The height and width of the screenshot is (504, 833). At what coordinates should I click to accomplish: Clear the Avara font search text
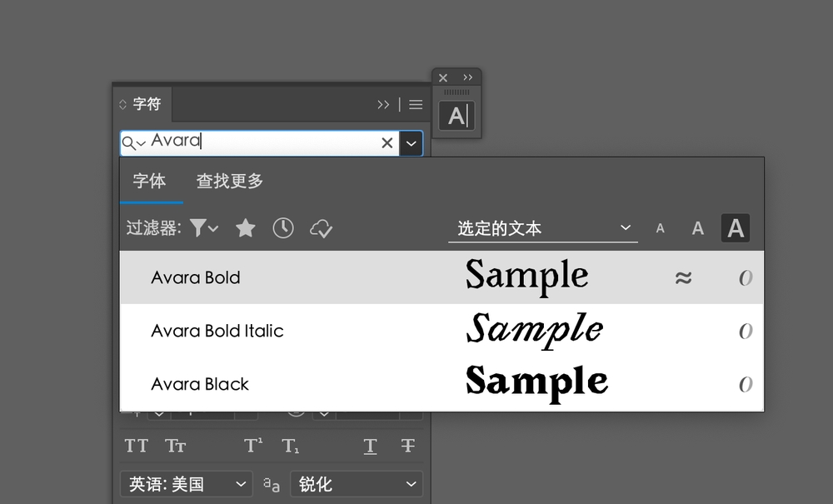pos(387,143)
